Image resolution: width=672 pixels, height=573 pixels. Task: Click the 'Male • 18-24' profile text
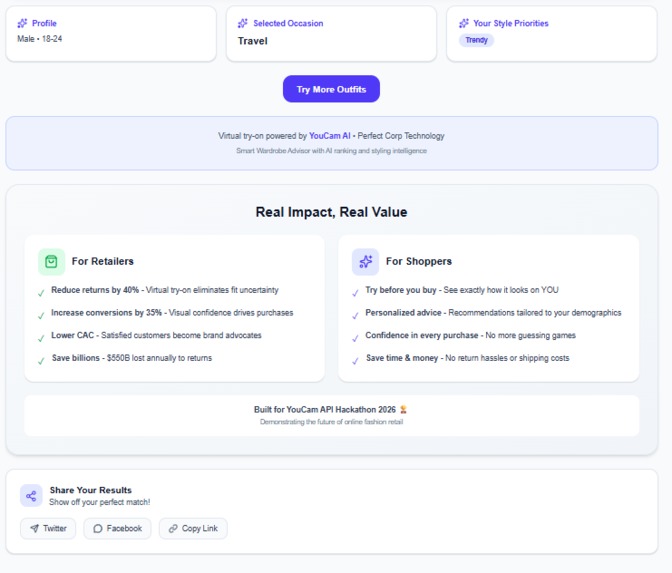39,39
